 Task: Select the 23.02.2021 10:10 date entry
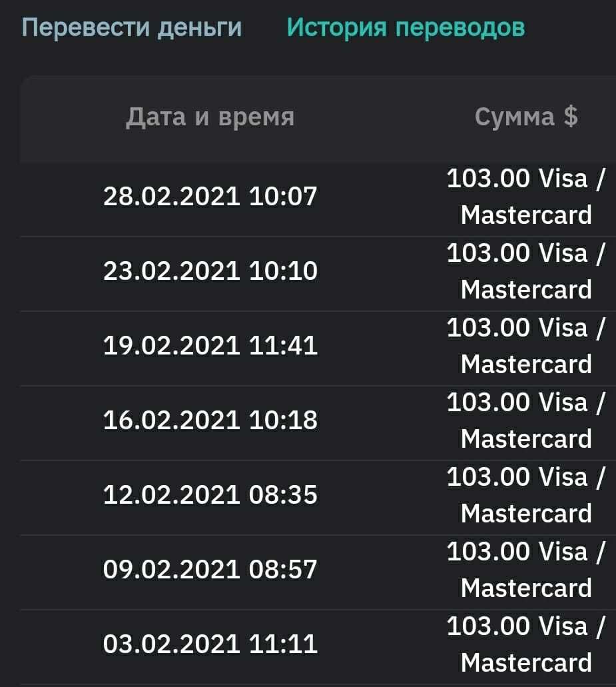[x=210, y=271]
